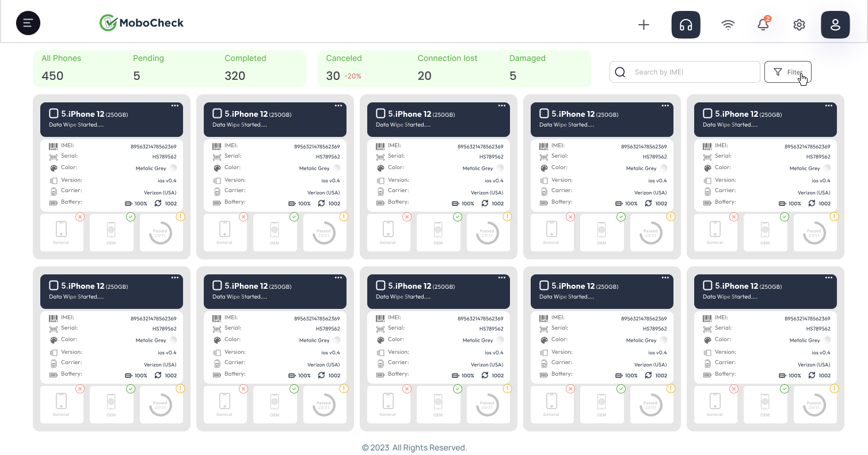This screenshot has width=868, height=455.
Task: Open support via the headset icon
Action: pyautogui.click(x=686, y=25)
